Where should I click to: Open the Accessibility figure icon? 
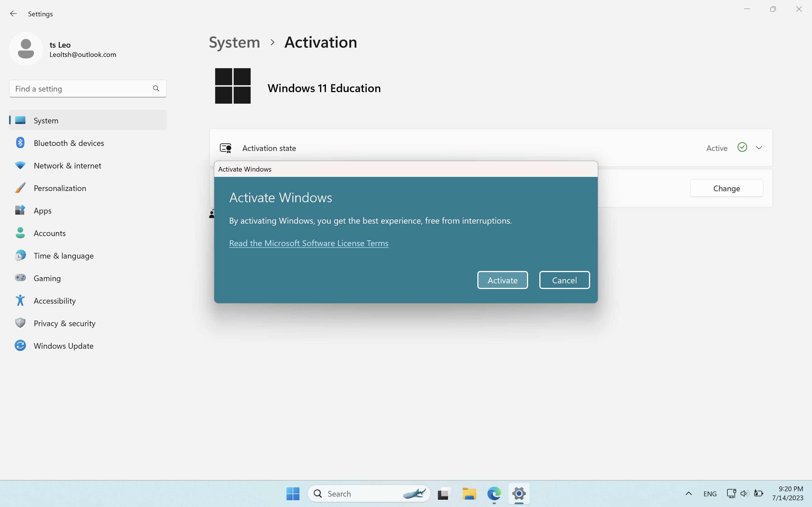tap(20, 301)
